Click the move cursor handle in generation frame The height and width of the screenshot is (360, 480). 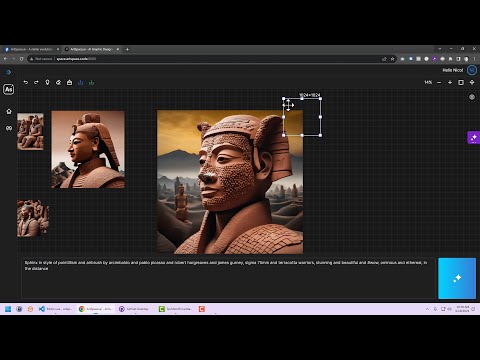tap(288, 105)
